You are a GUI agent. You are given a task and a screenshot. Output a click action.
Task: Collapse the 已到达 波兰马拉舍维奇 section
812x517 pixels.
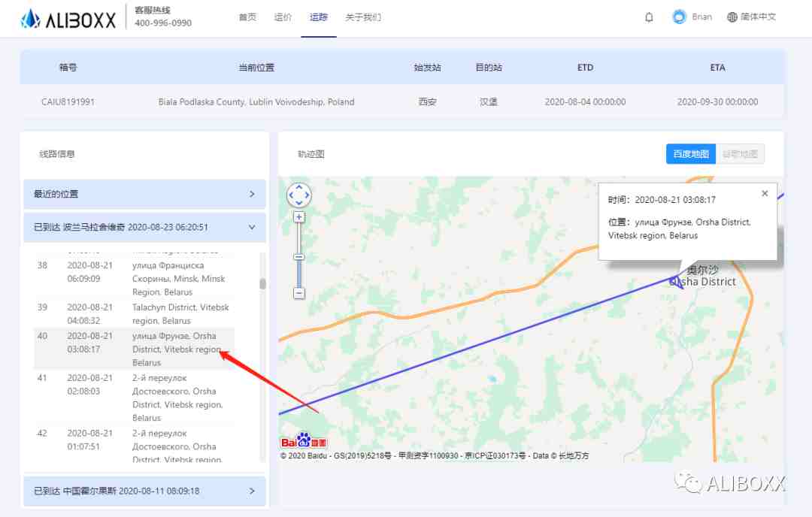(144, 227)
